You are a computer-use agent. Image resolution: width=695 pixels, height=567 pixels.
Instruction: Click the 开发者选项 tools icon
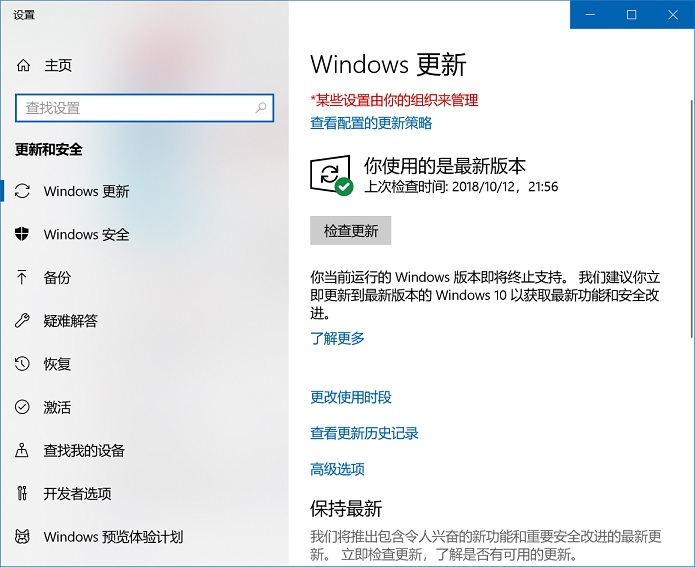click(x=22, y=493)
